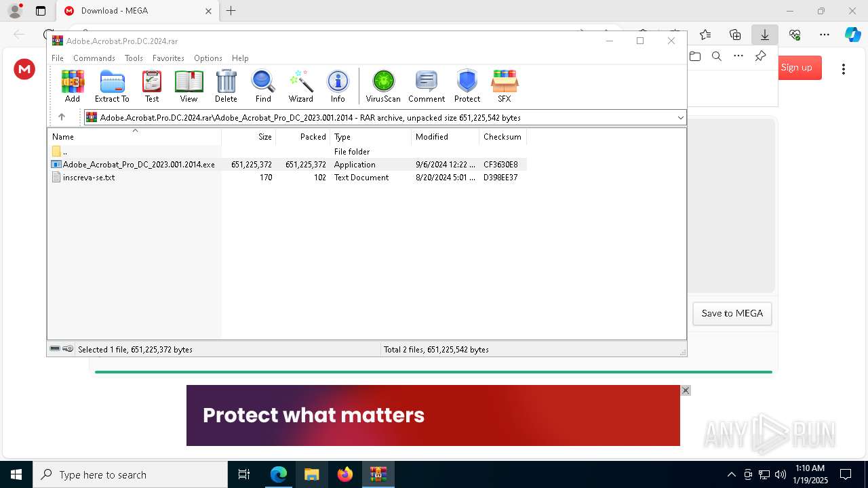Open the Favorites menu
The width and height of the screenshot is (868, 488).
(x=168, y=58)
